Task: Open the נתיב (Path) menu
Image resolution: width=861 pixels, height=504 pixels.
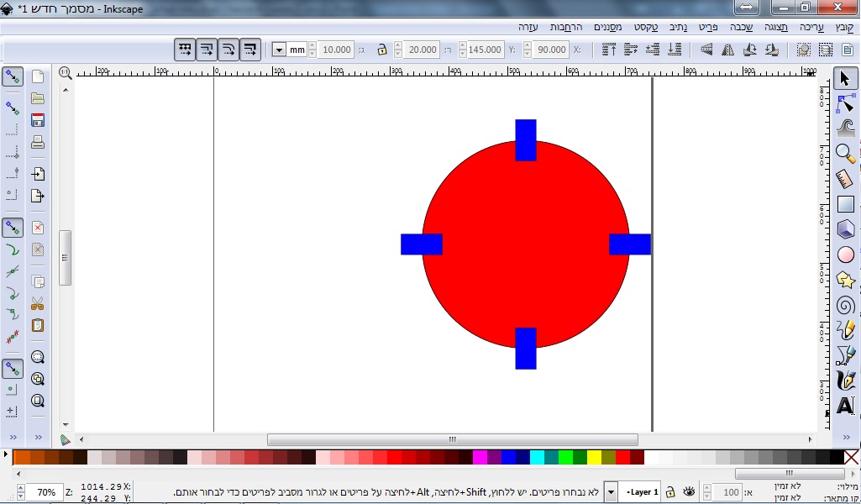Action: coord(678,27)
